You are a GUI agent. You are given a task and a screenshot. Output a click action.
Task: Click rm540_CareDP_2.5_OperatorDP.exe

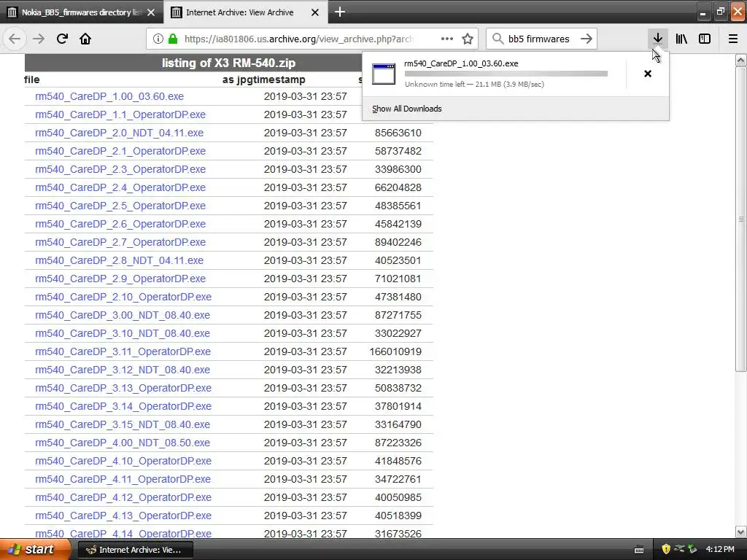[x=120, y=206]
